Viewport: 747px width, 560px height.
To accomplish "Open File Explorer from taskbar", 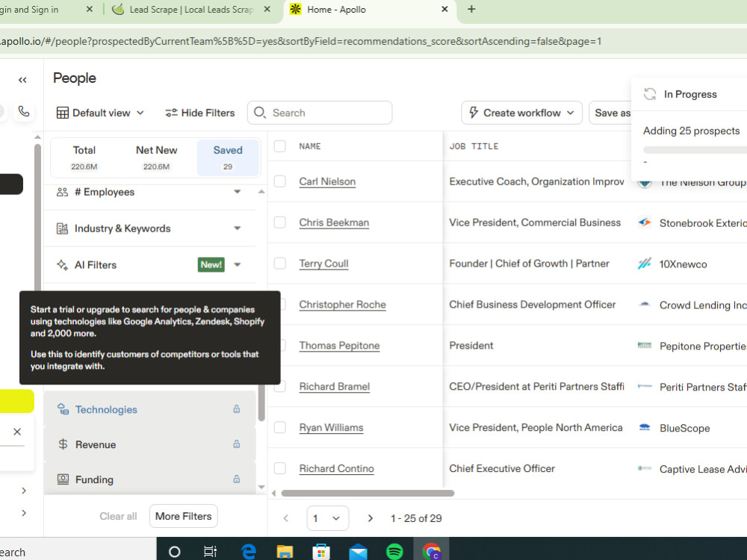I will [x=285, y=552].
